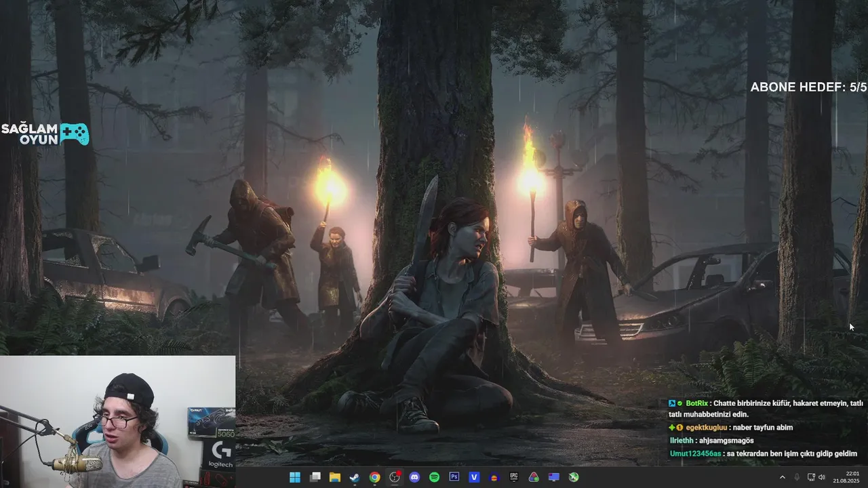Open the volume control in the tray

(822, 477)
